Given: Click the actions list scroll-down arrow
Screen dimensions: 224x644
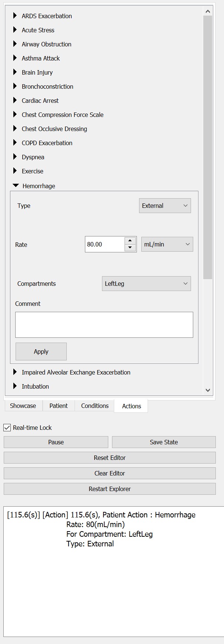Looking at the screenshot, I should [x=208, y=390].
